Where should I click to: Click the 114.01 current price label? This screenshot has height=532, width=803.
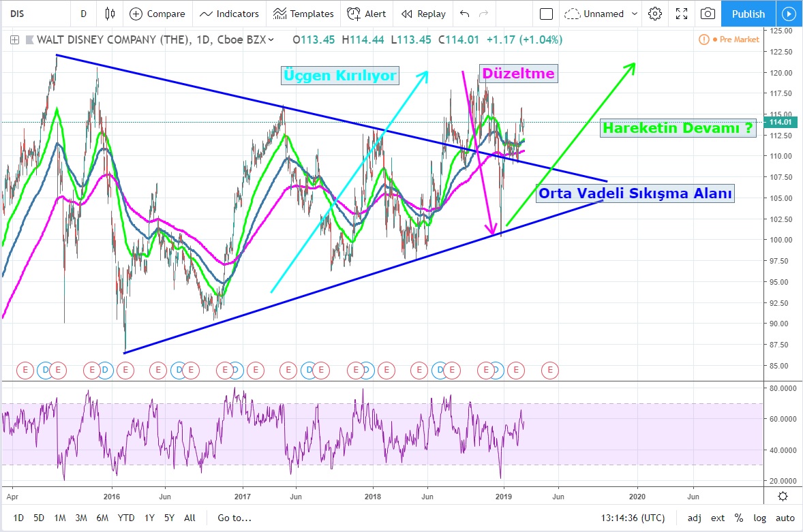780,122
